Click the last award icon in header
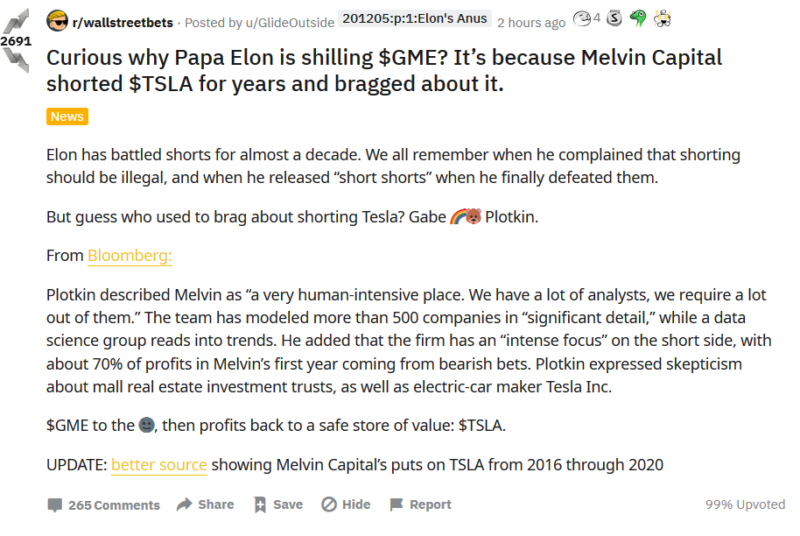 [662, 18]
